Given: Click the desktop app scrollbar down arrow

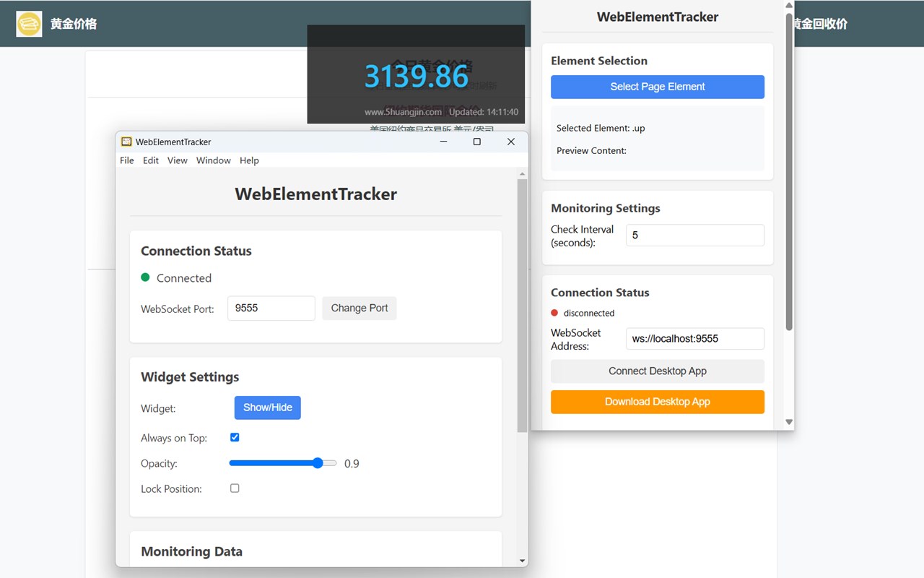Looking at the screenshot, I should 522,561.
